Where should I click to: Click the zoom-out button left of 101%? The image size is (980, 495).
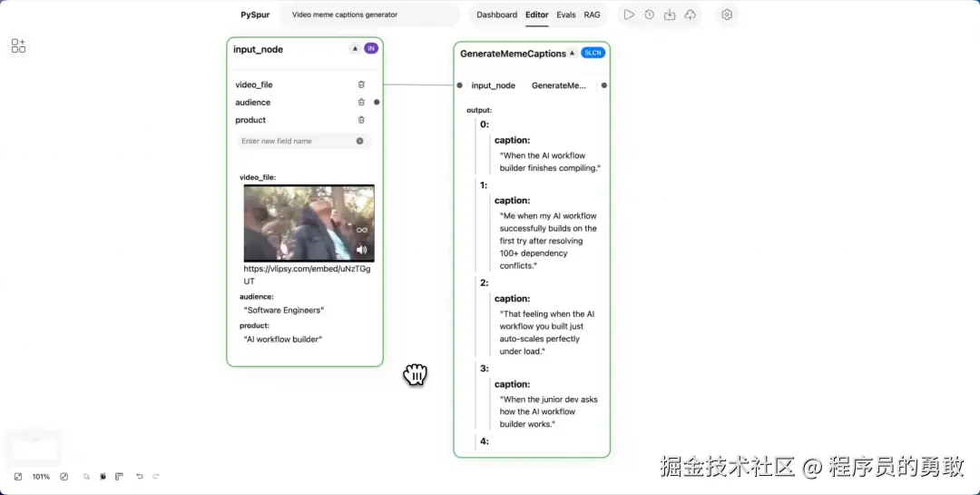[x=18, y=476]
